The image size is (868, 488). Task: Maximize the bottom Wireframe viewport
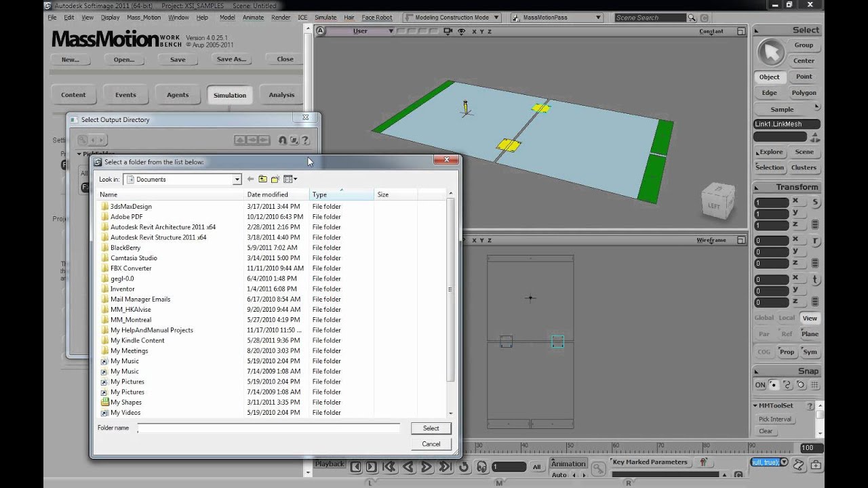pyautogui.click(x=741, y=240)
